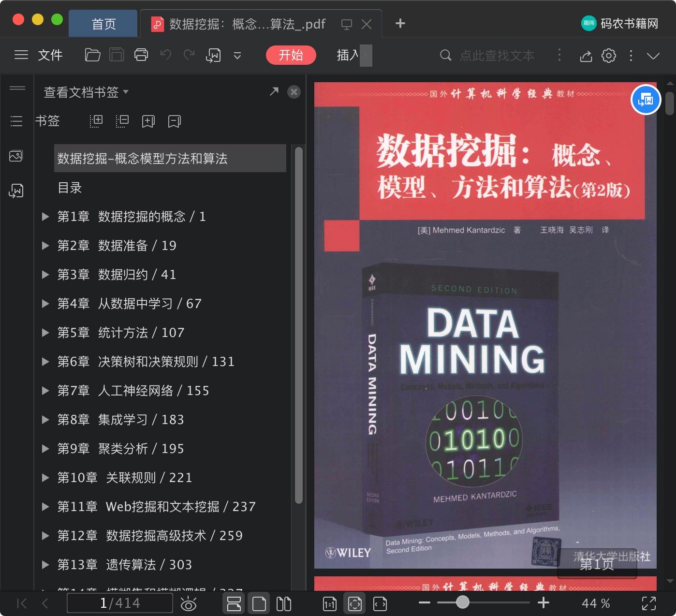Viewport: 676px width, 616px height.
Task: Expand all bookmarks icon
Action: pos(96,121)
